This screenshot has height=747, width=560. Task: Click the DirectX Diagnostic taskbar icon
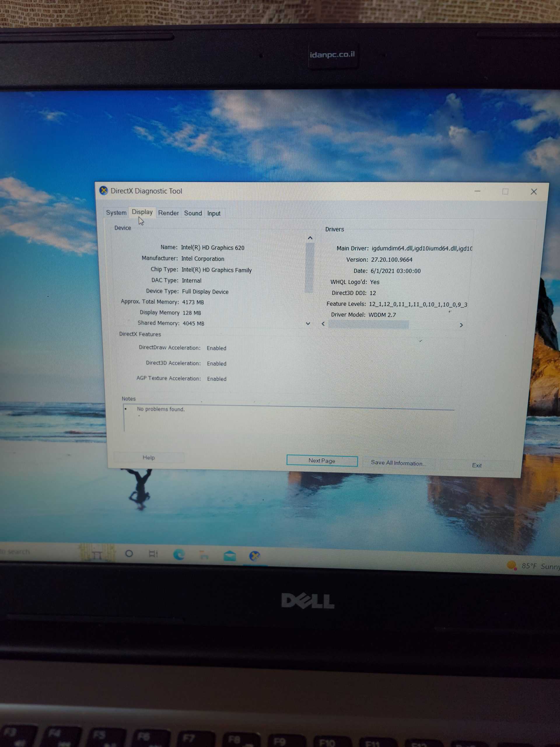(255, 556)
